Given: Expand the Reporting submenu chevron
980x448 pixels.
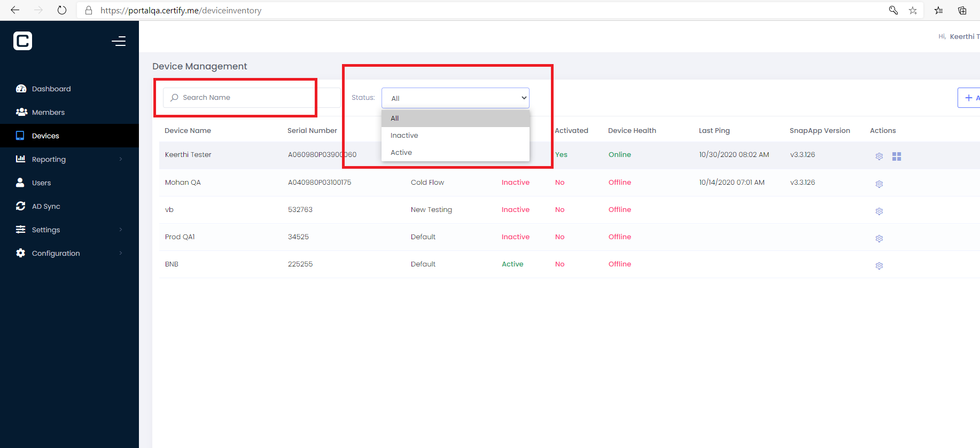Looking at the screenshot, I should coord(121,159).
